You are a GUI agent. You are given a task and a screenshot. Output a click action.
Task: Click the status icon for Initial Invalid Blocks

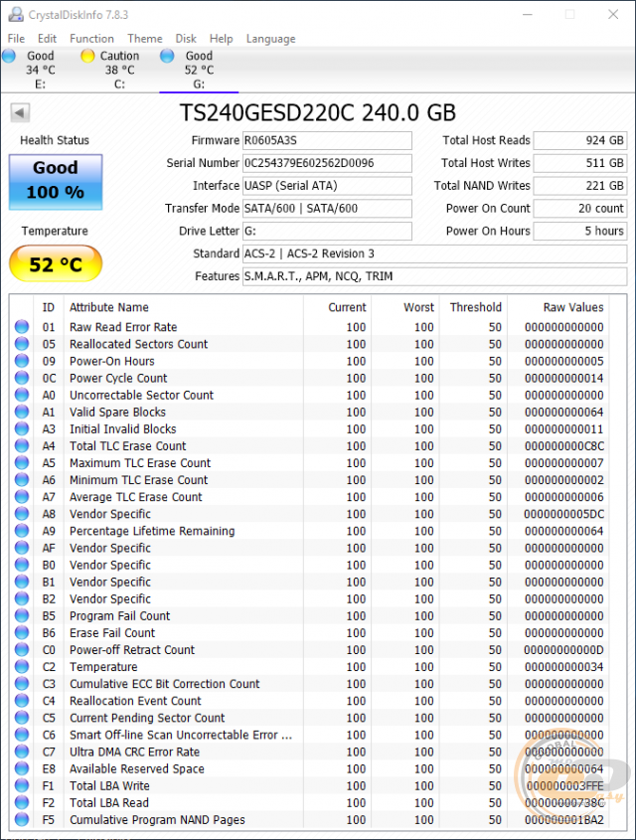(x=22, y=428)
